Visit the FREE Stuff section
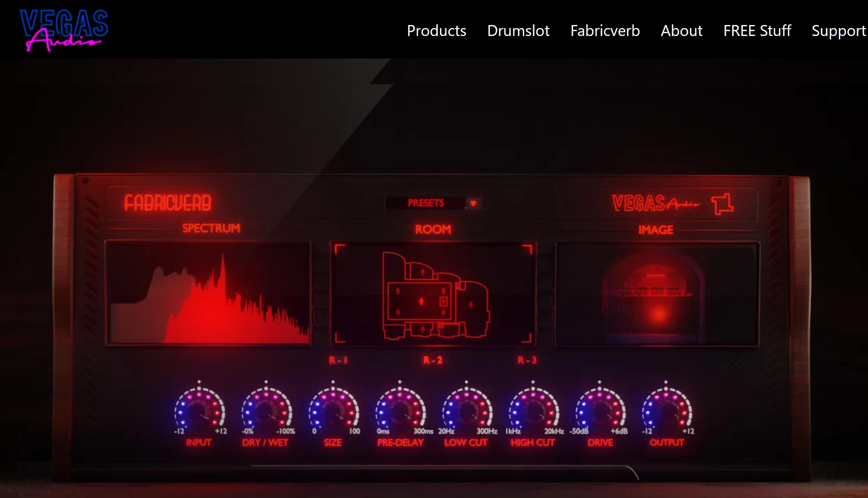The width and height of the screenshot is (868, 498). [757, 31]
